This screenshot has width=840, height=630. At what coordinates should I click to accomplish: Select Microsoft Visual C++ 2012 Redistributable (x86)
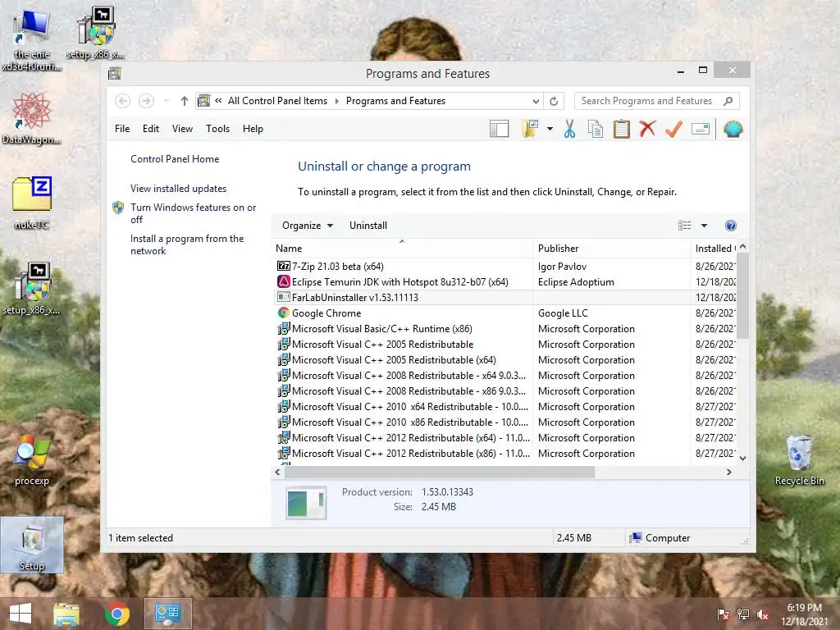click(504, 453)
